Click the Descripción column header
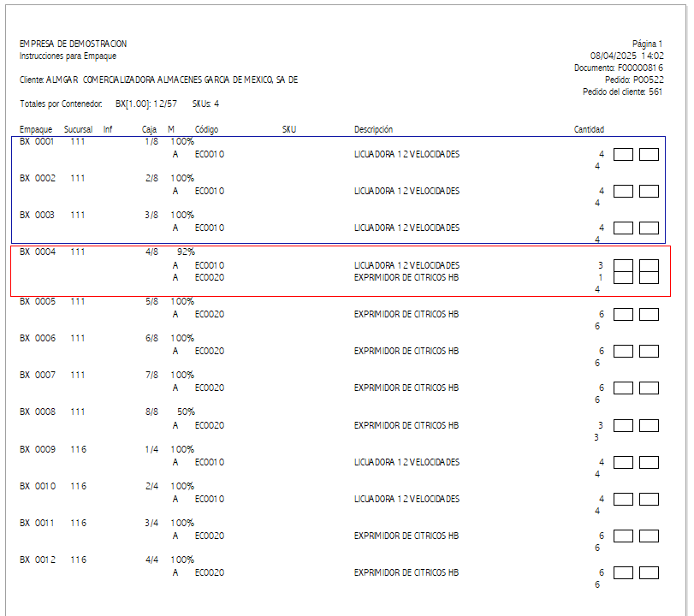This screenshot has width=694, height=616. 373,129
